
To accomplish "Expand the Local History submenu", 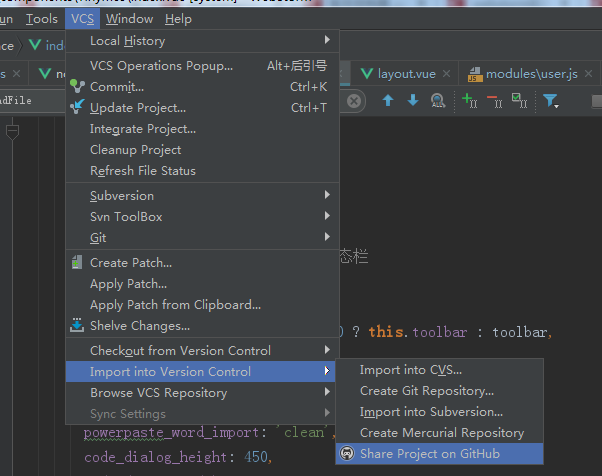I will coord(202,41).
